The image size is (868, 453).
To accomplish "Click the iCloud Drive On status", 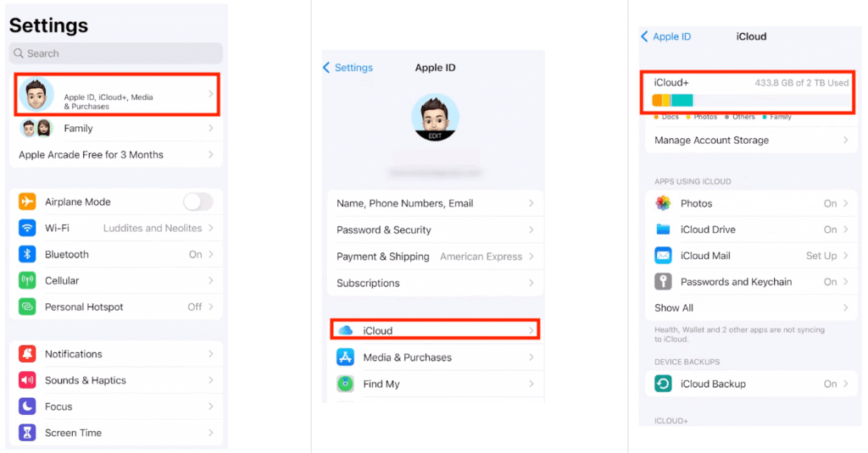I will (x=830, y=229).
